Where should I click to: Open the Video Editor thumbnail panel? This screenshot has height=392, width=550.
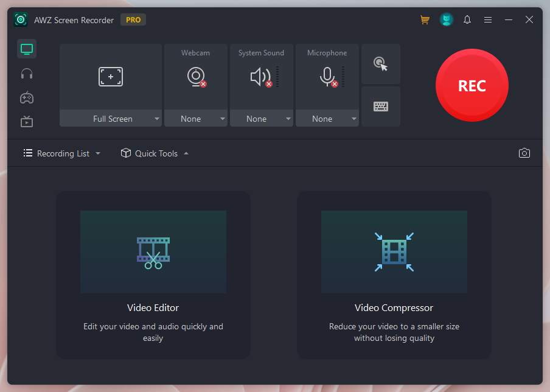coord(153,252)
